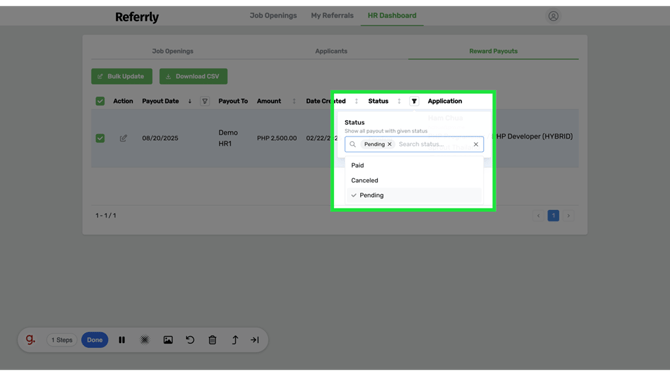Screen dimensions: 670x376
Task: Click the Payout Date filter icon
Action: pos(205,101)
